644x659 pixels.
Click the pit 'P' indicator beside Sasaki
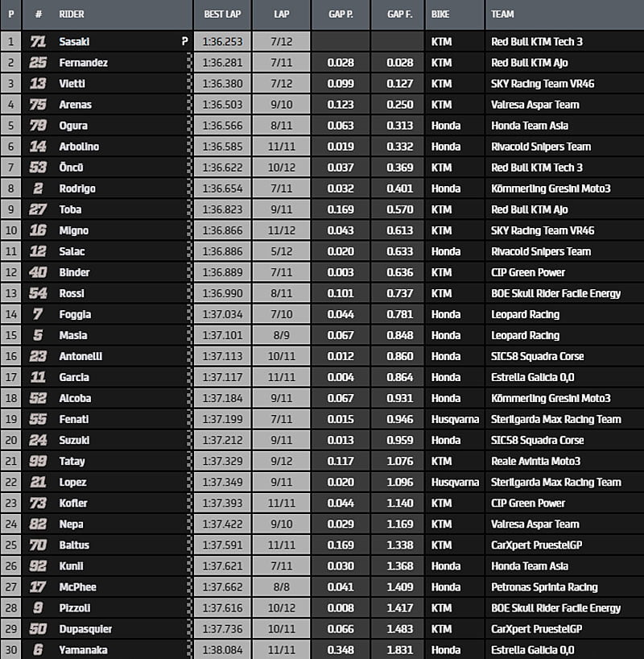click(185, 42)
